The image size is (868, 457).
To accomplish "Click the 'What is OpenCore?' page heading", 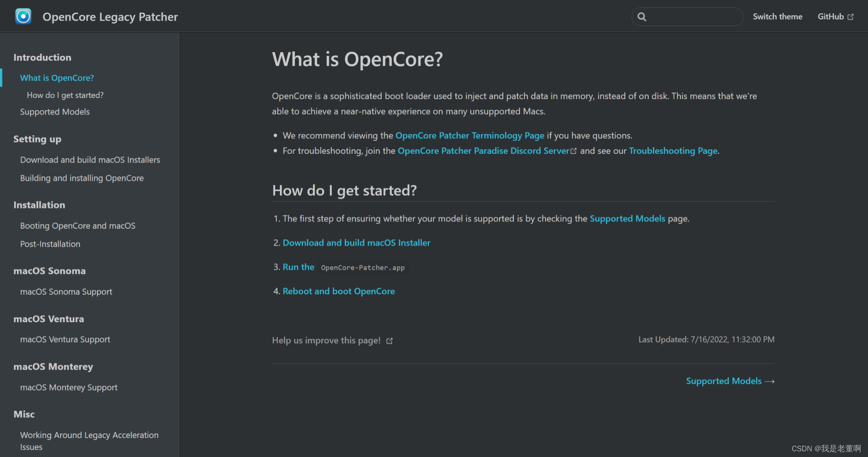I will click(x=357, y=59).
